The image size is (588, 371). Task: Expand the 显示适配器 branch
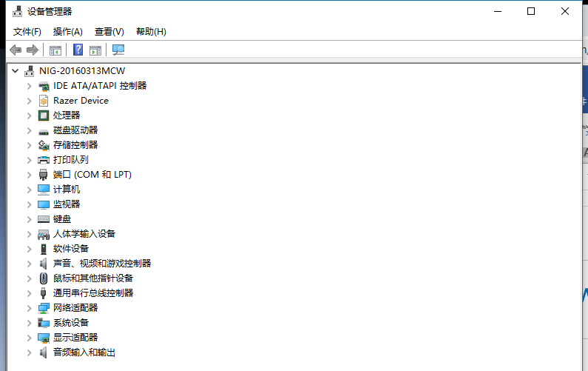[x=30, y=338]
